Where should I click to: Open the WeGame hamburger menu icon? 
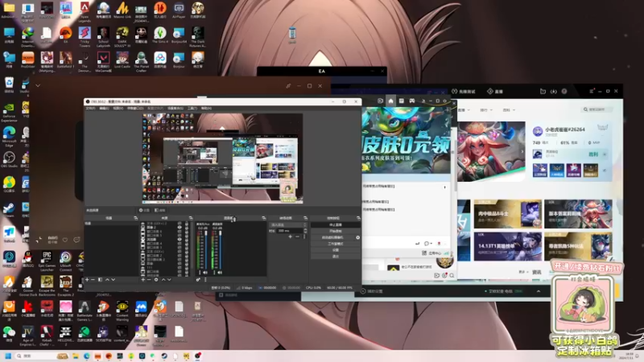[592, 91]
